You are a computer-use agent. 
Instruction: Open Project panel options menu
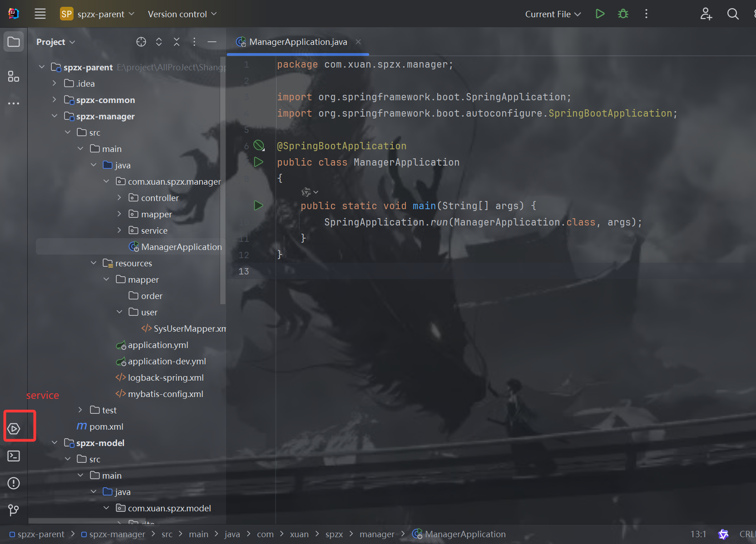[x=194, y=42]
